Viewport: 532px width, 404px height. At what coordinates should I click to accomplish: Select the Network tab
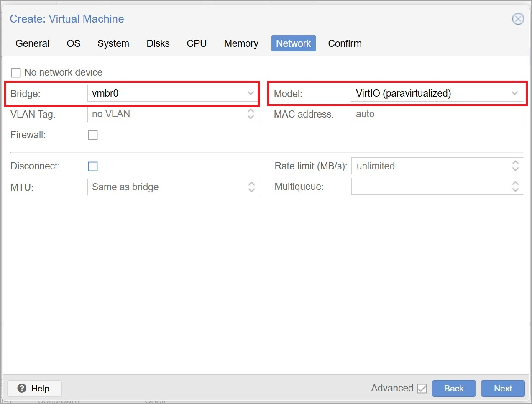point(294,43)
